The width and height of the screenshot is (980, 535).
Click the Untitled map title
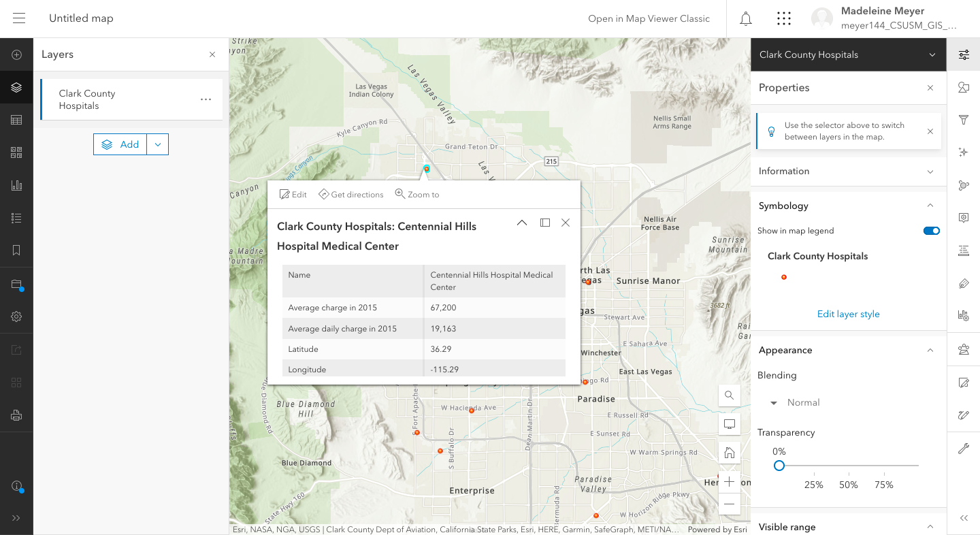(81, 18)
